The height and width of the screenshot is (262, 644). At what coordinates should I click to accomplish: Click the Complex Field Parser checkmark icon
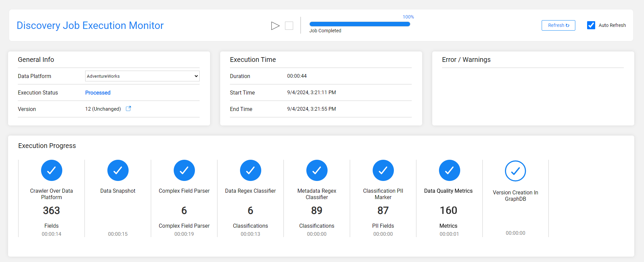184,171
